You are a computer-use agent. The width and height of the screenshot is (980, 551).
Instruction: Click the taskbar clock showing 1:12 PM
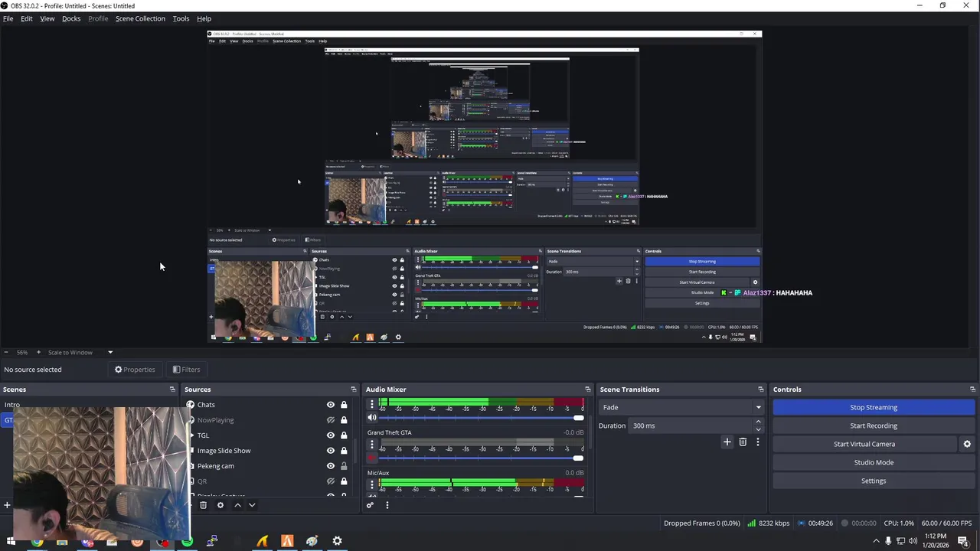pos(936,541)
